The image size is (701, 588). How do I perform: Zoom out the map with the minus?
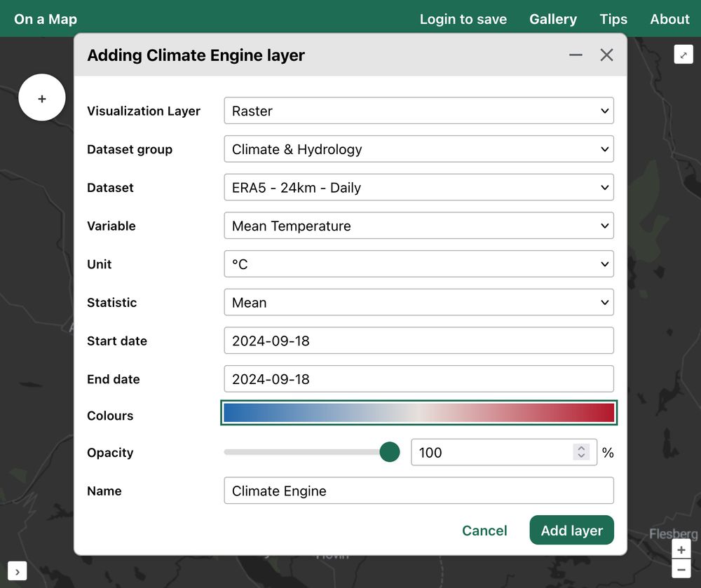tap(681, 569)
